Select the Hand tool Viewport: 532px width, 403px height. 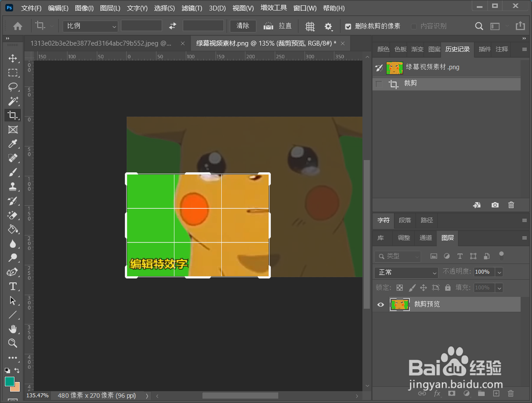coord(13,329)
